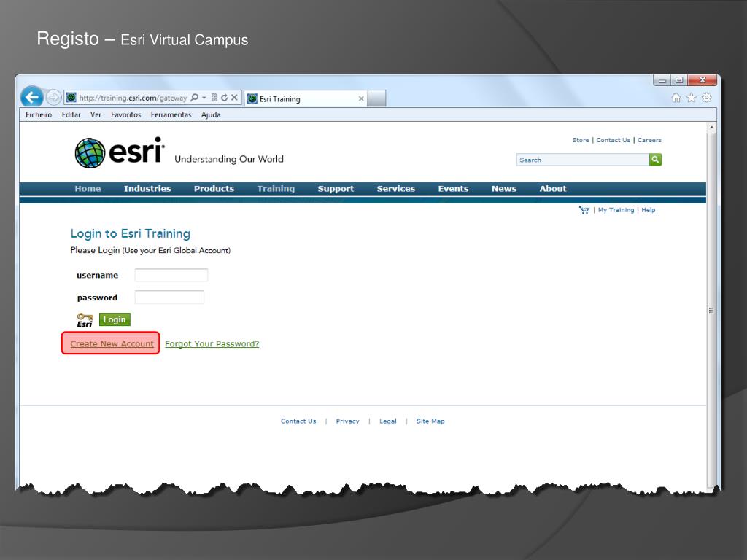Click the green search magnifier button
Viewport: 747px width, 560px height.
(655, 160)
